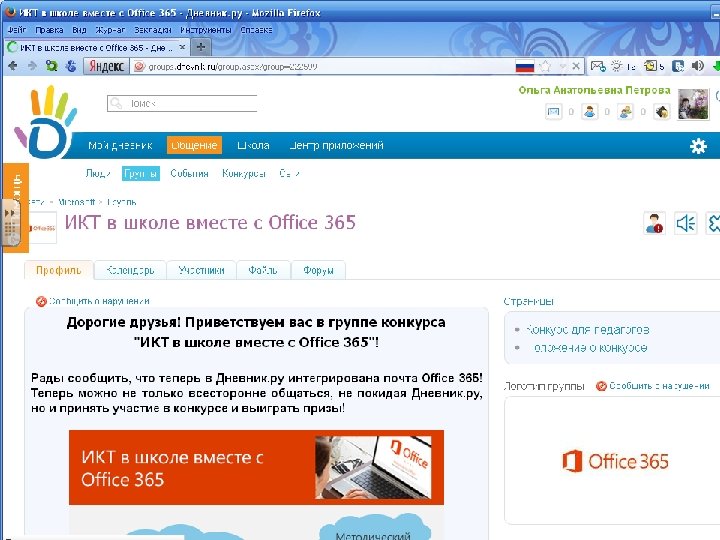720x540 pixels.
Task: Switch to the Календарь tab
Action: [130, 270]
